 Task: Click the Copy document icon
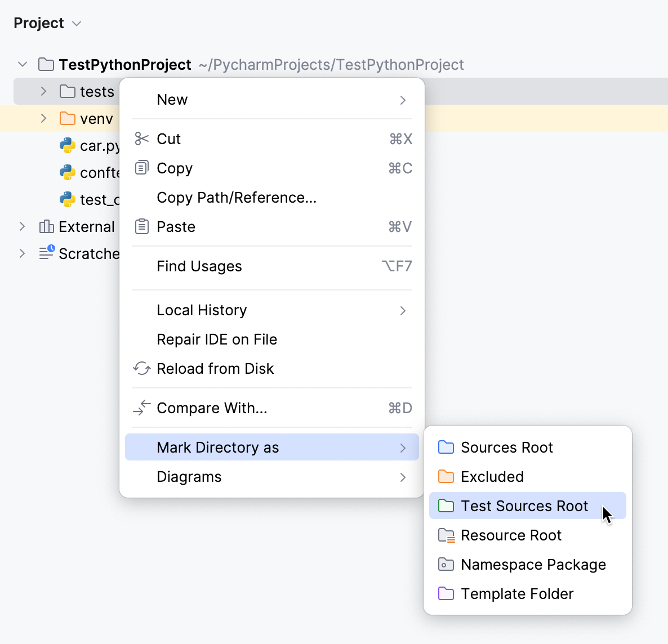(x=141, y=168)
